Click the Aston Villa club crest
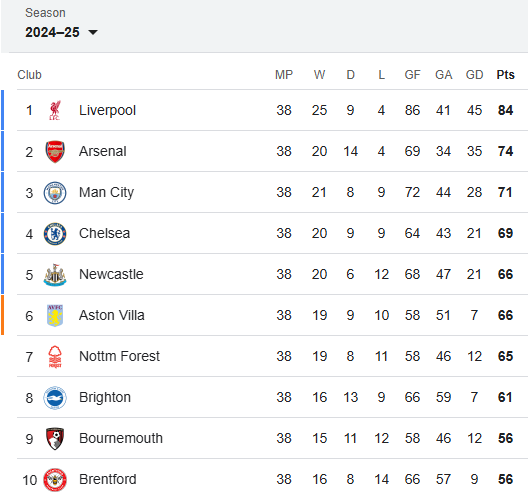Viewport: 528px width, 496px height. pyautogui.click(x=55, y=316)
